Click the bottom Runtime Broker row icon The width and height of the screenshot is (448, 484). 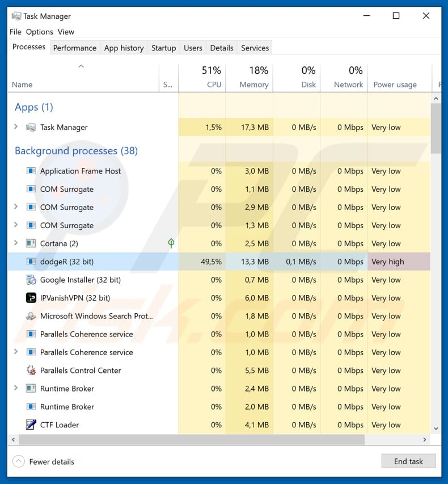[x=31, y=406]
